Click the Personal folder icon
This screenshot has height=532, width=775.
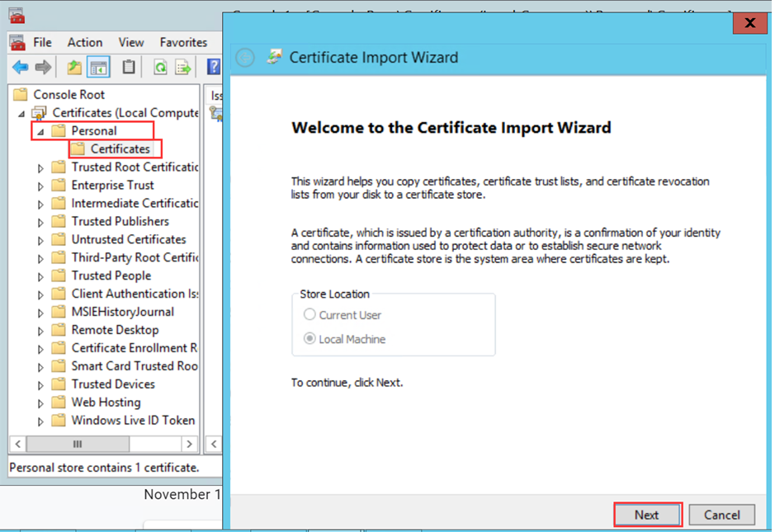[59, 131]
